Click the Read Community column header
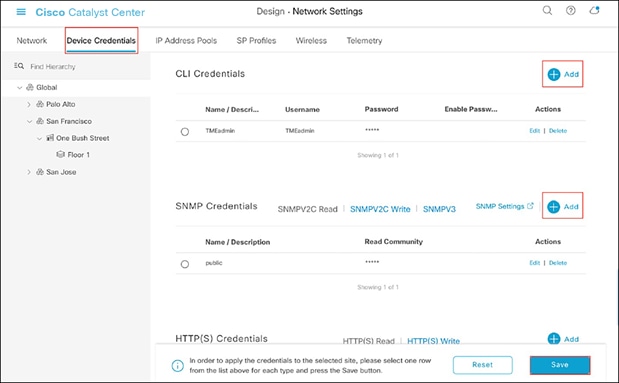Screen dimensions: 619x383 394,241
